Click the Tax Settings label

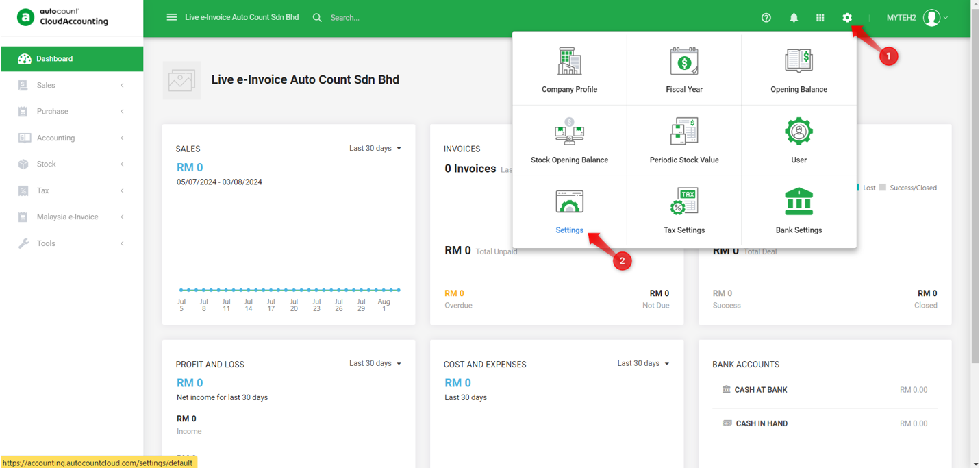point(684,230)
